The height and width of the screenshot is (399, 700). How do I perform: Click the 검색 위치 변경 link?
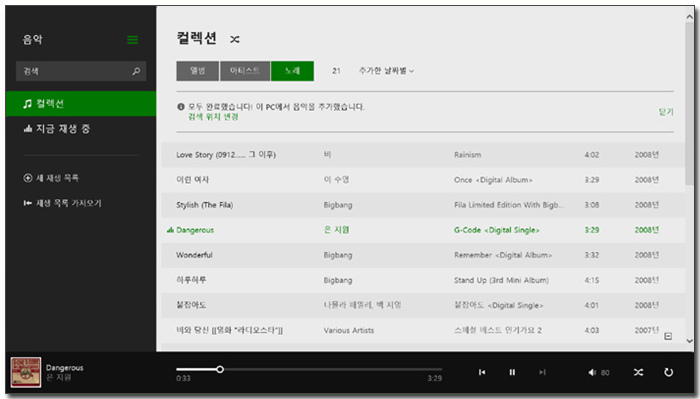coord(213,117)
